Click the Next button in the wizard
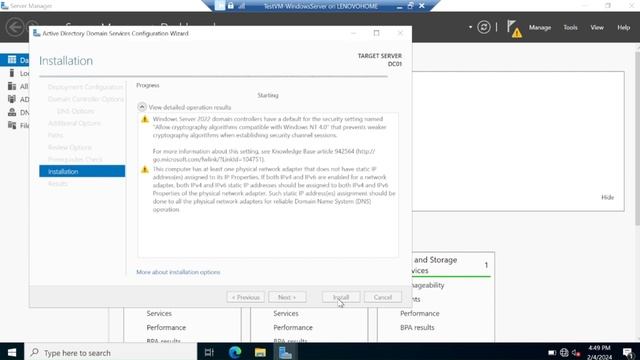This screenshot has height=360, width=640. point(287,297)
